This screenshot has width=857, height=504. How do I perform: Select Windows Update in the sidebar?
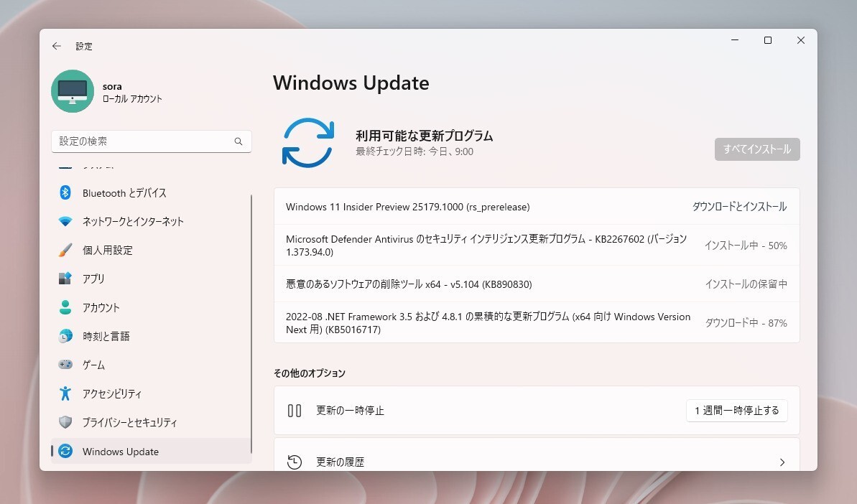tap(152, 451)
